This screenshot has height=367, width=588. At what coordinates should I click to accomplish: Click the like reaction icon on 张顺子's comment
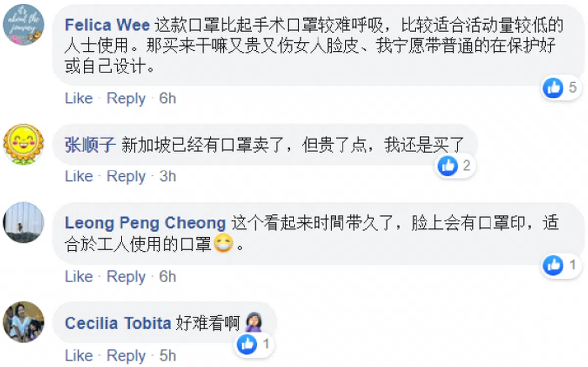447,166
